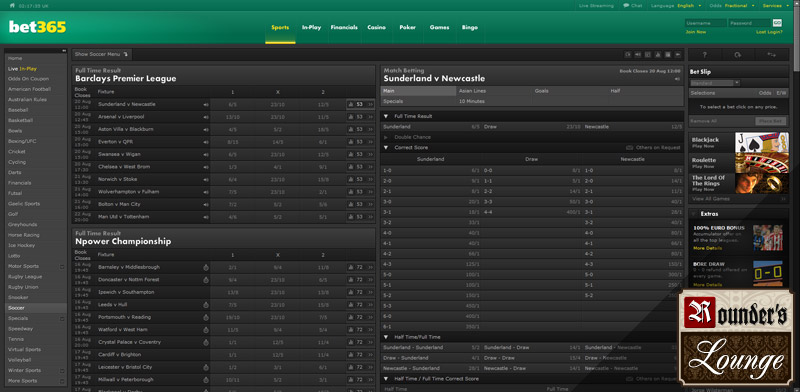Open the Bet Slip type dropdown
800x392 pixels.
(x=714, y=83)
